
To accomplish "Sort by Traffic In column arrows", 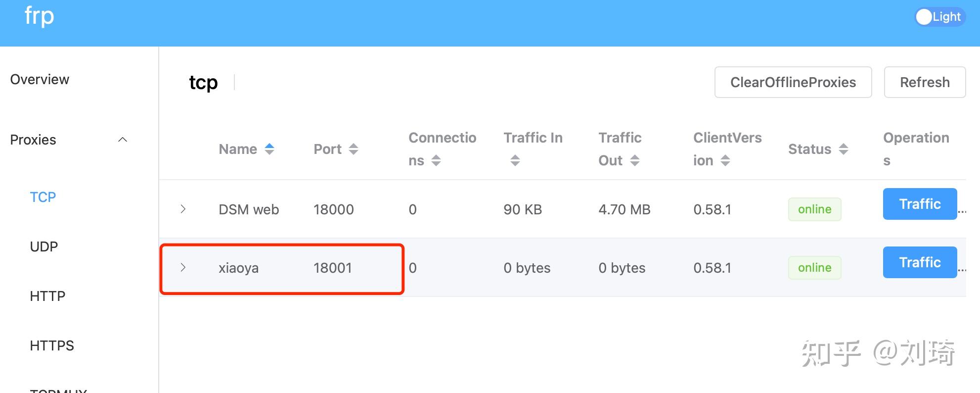I will [x=515, y=160].
